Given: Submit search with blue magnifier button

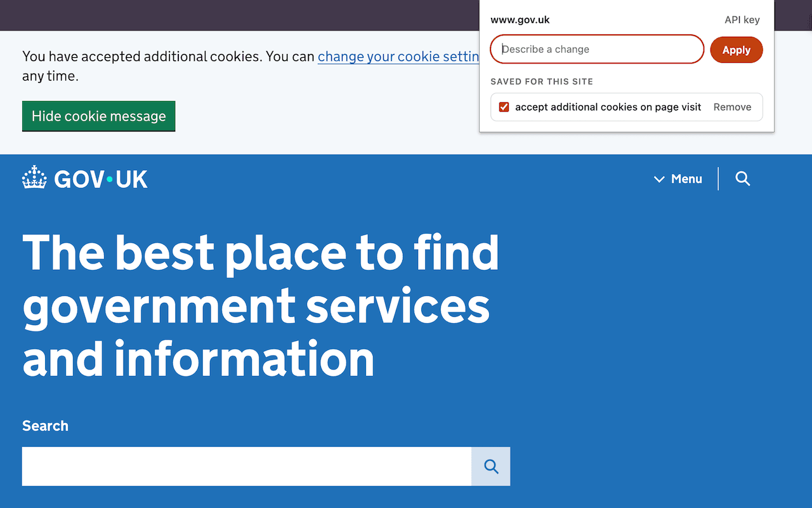Looking at the screenshot, I should pos(491,467).
